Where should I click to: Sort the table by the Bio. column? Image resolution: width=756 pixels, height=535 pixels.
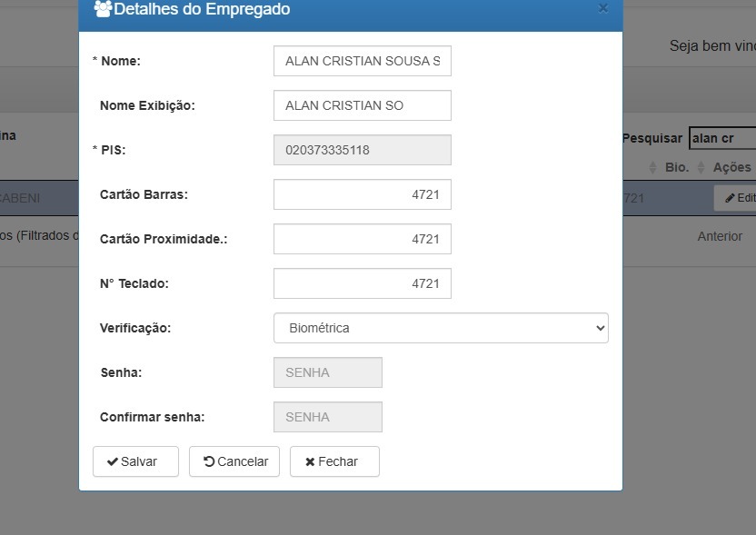pos(677,167)
